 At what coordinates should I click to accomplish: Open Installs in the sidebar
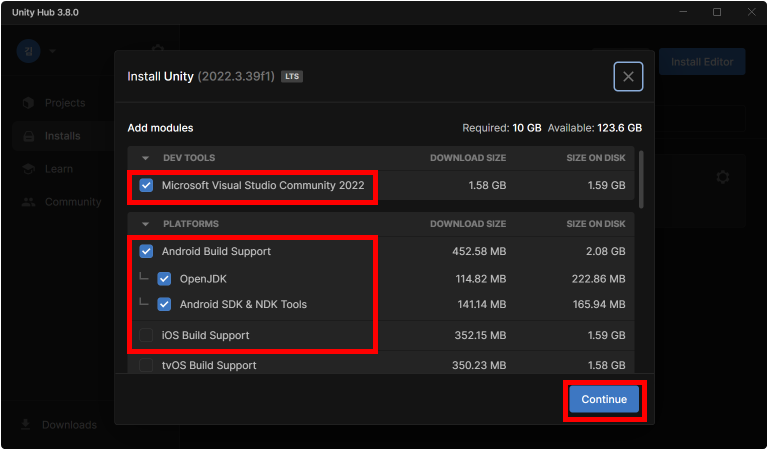point(63,136)
